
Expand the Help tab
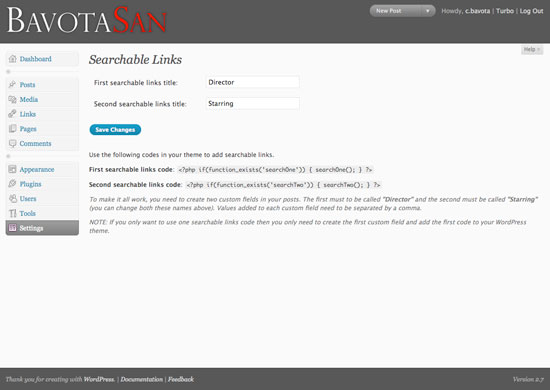point(532,49)
